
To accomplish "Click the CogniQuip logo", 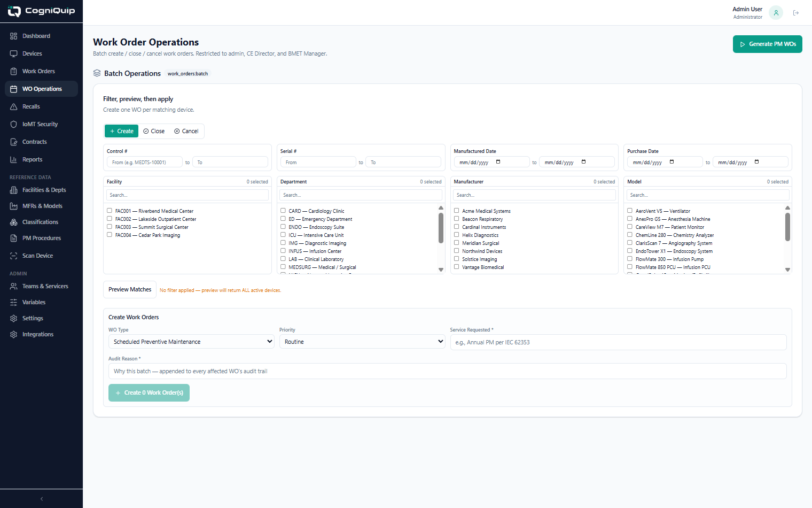I will pyautogui.click(x=41, y=11).
